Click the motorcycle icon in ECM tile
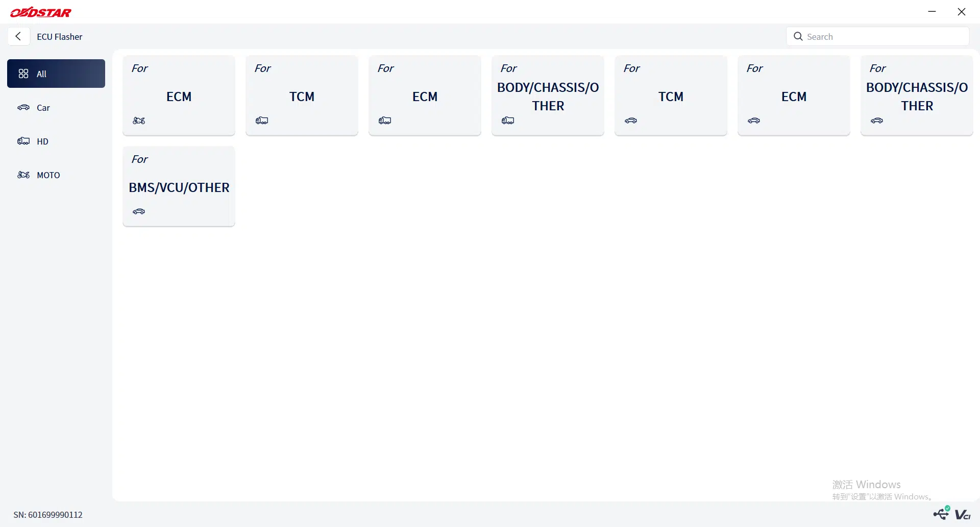The image size is (980, 527). pos(139,121)
